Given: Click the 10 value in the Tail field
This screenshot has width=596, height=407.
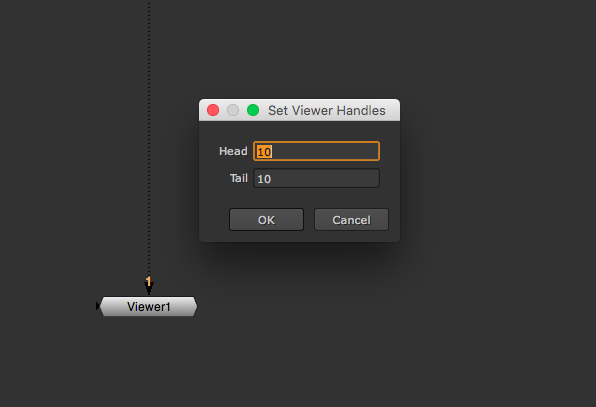Looking at the screenshot, I should (264, 179).
